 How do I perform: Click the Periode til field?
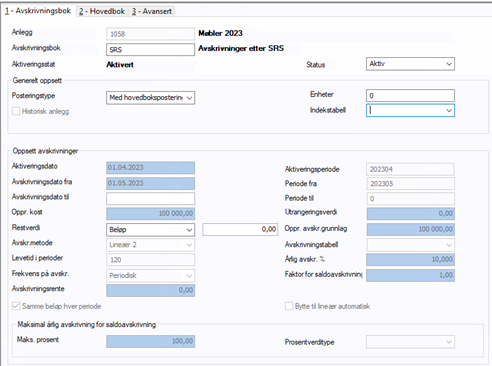(x=410, y=199)
